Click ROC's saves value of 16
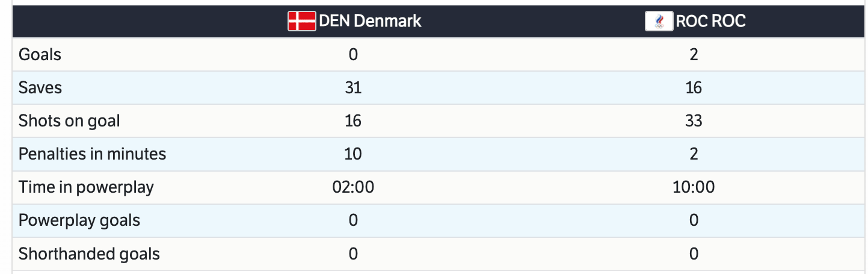 pyautogui.click(x=694, y=88)
